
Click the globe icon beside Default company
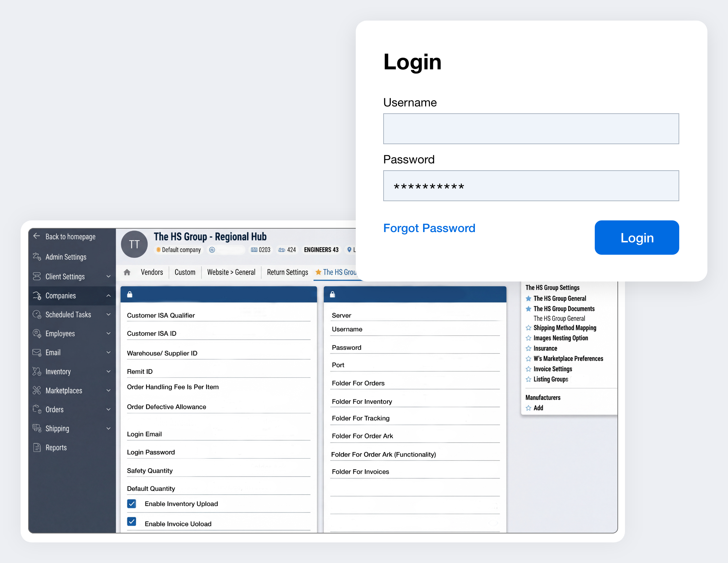pyautogui.click(x=212, y=250)
